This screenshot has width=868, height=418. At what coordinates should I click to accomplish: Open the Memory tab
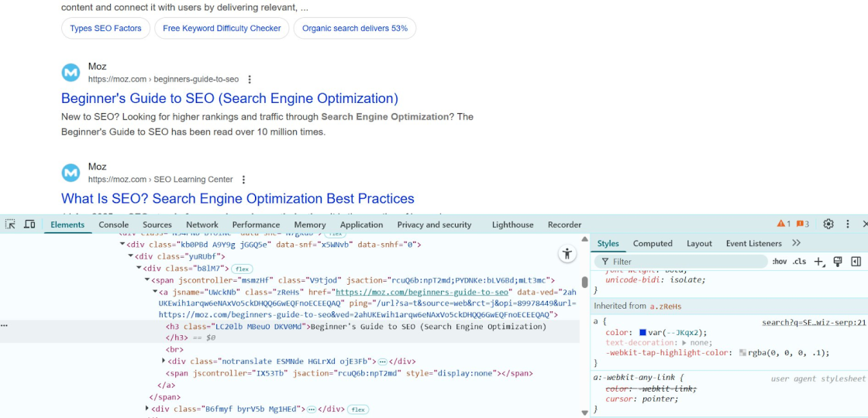[310, 224]
